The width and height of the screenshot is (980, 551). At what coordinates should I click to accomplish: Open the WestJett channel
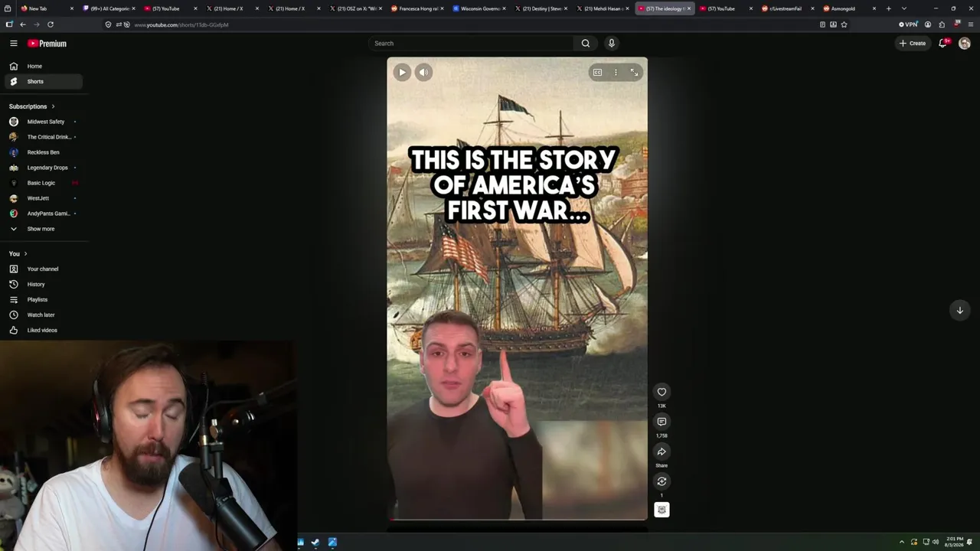43,198
